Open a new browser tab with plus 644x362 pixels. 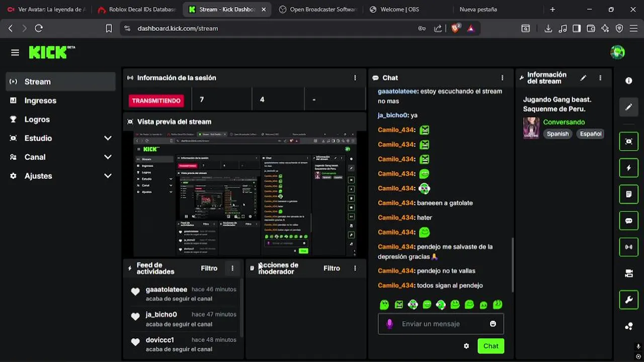click(x=552, y=10)
